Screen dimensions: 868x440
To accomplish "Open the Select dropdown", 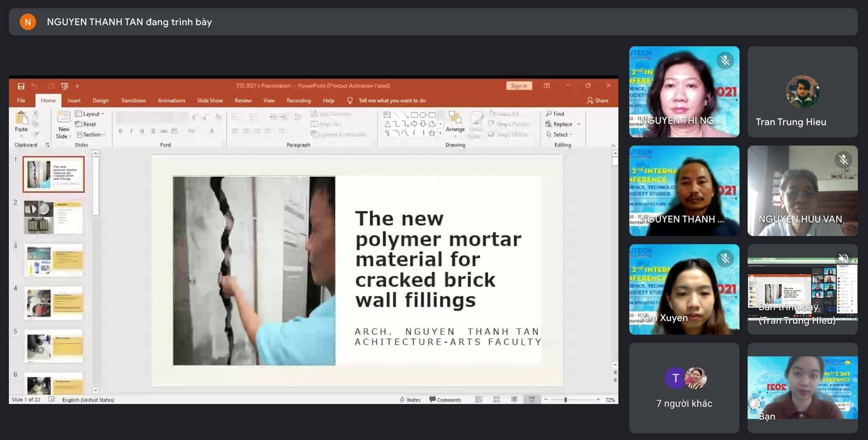I will tap(559, 134).
